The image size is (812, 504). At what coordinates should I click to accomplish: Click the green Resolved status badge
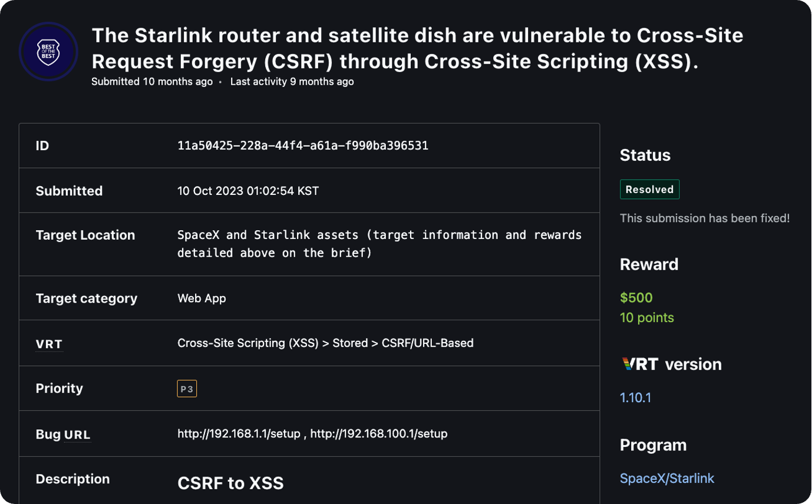tap(649, 190)
